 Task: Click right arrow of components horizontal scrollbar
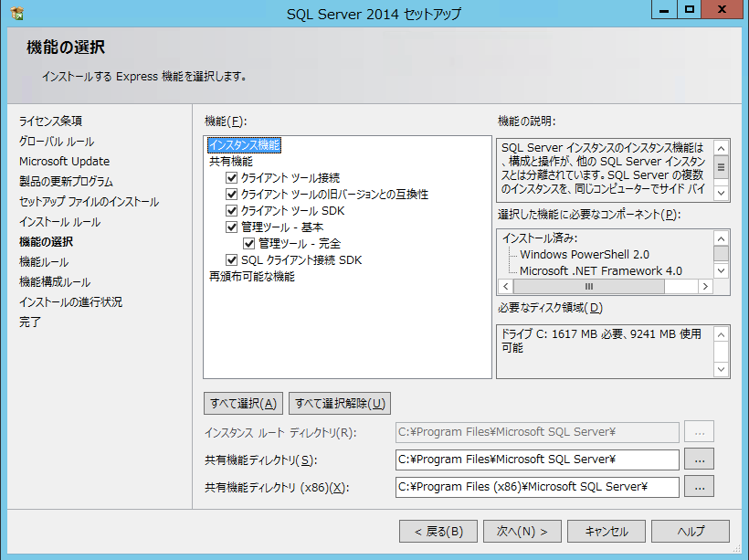705,286
